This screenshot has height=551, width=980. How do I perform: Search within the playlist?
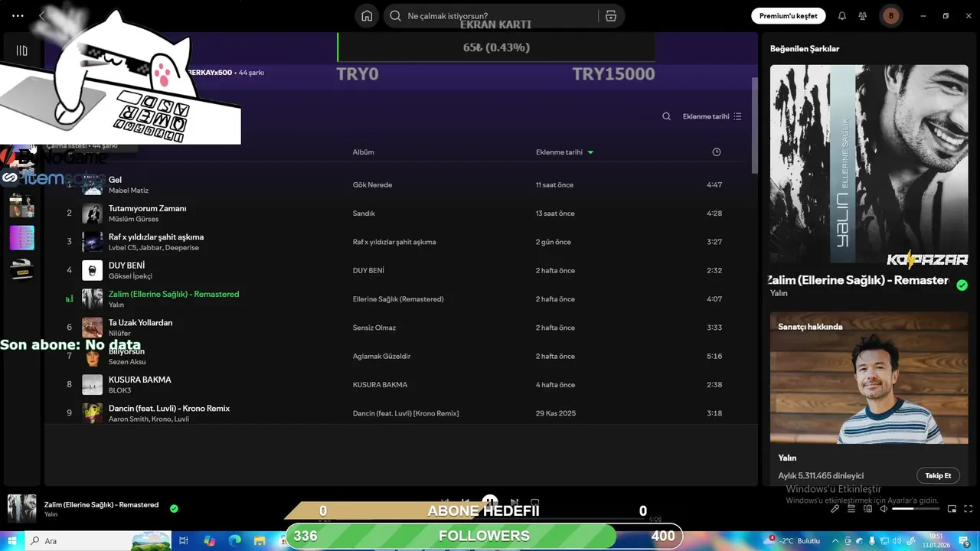(666, 116)
